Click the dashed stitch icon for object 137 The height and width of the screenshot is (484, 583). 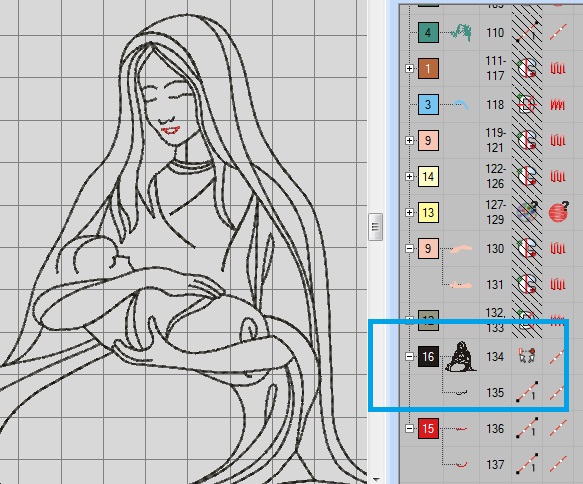point(557,464)
